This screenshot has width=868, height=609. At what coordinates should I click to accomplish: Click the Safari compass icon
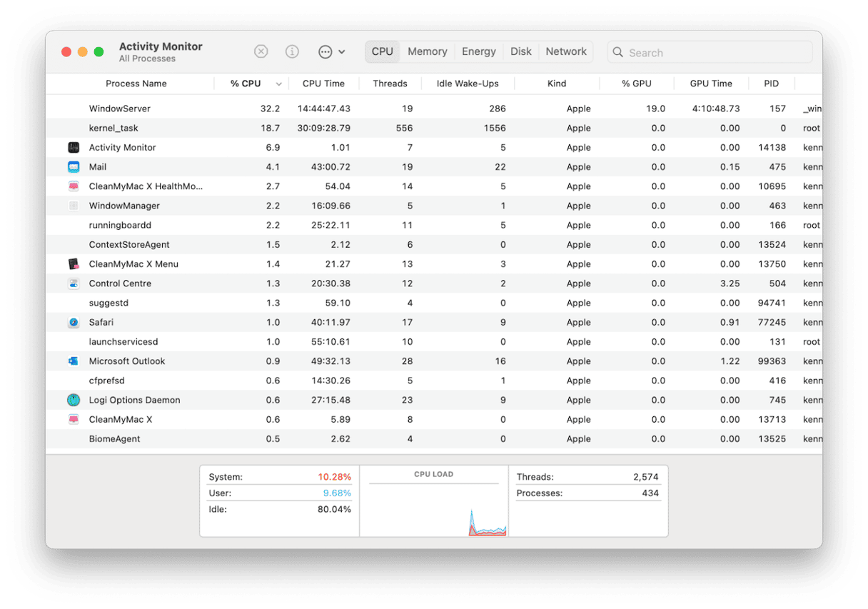click(74, 322)
